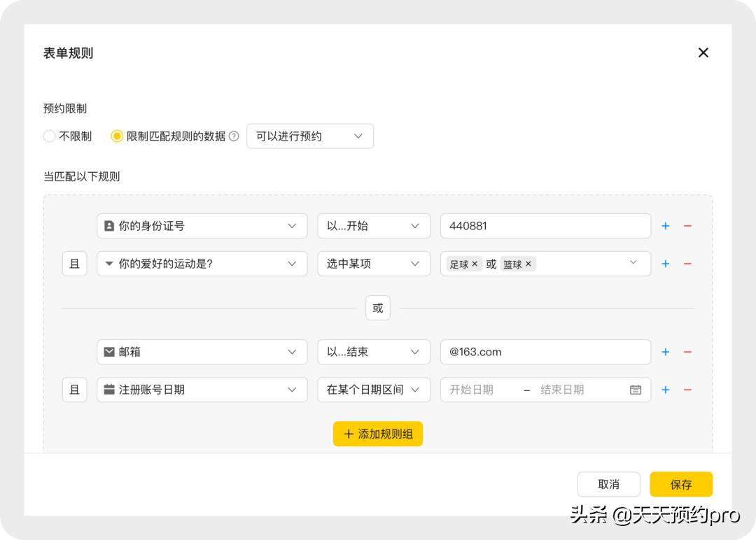The image size is (756, 540).
Task: Open the 可以进行预约 dropdown
Action: point(309,136)
